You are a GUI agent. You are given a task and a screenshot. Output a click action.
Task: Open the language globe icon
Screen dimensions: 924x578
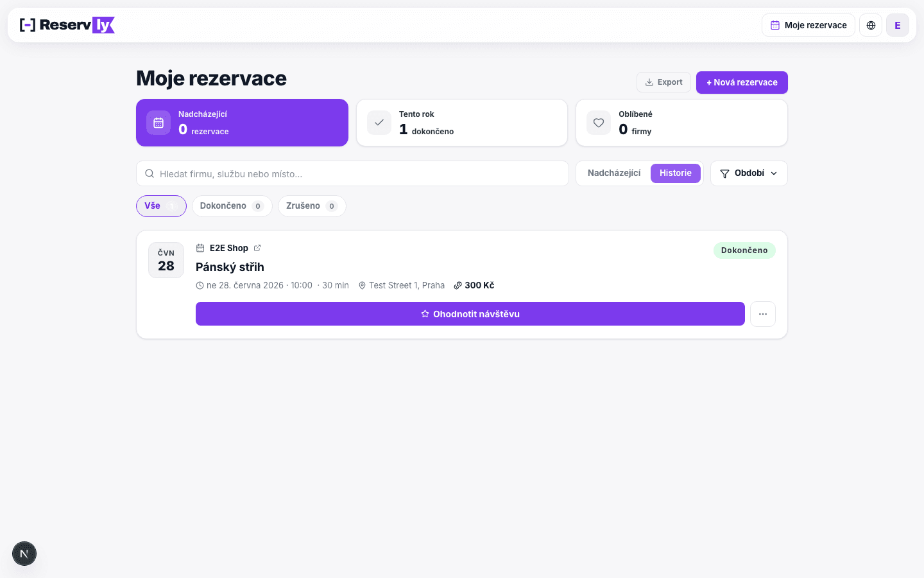click(871, 25)
